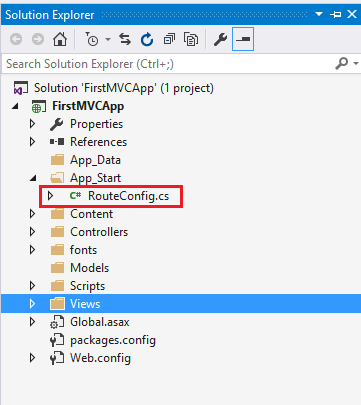Screen dimensions: 361x405
Task: Expand the Web.config node
Action: 32,358
